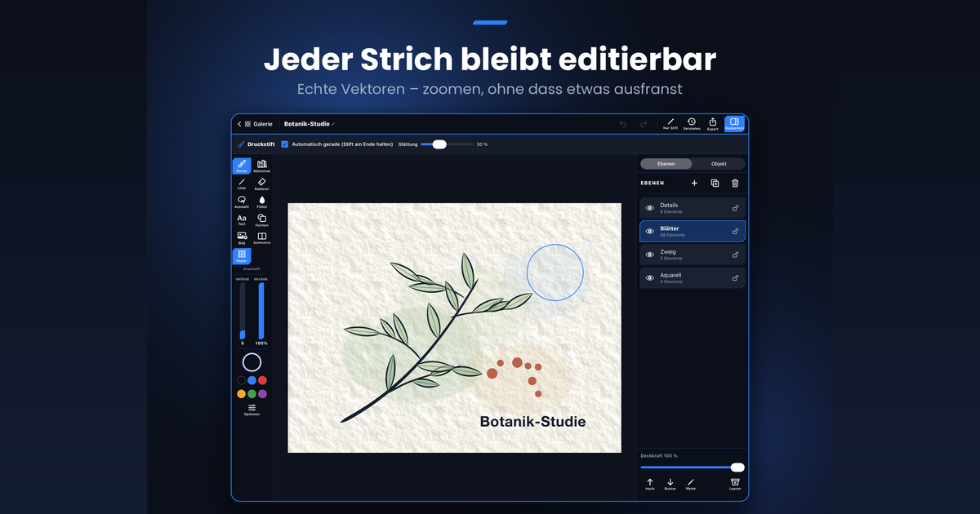Pick the red color swatch
This screenshot has width=980, height=514.
[x=262, y=380]
